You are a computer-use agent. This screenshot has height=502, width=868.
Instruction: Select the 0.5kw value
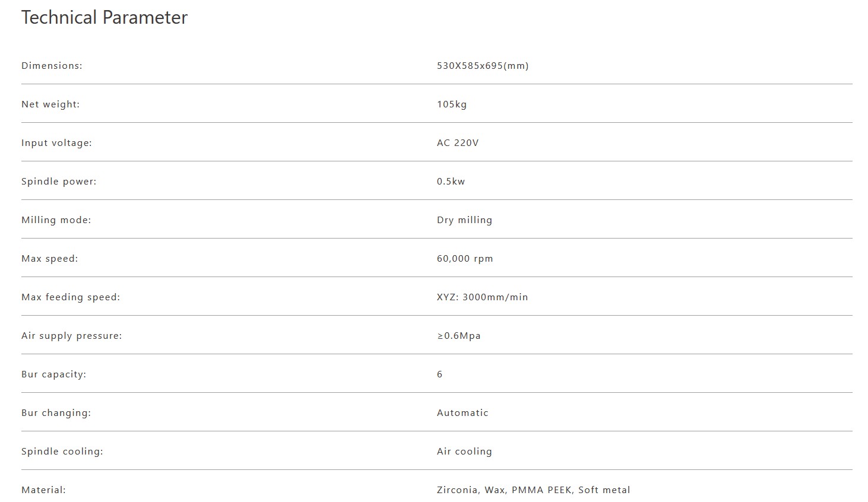(x=451, y=182)
